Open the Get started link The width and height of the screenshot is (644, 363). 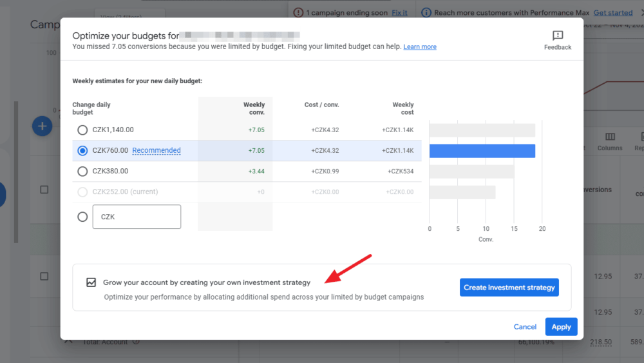[x=612, y=12]
